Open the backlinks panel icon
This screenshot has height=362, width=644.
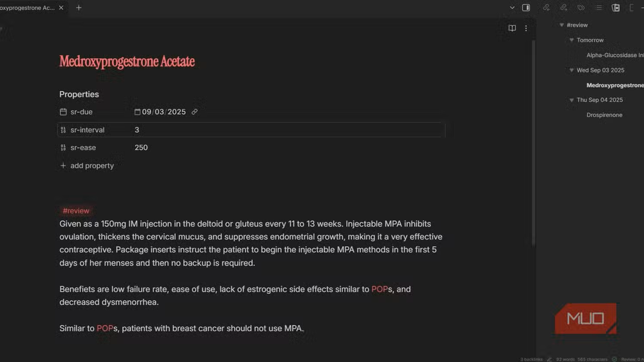click(x=547, y=8)
